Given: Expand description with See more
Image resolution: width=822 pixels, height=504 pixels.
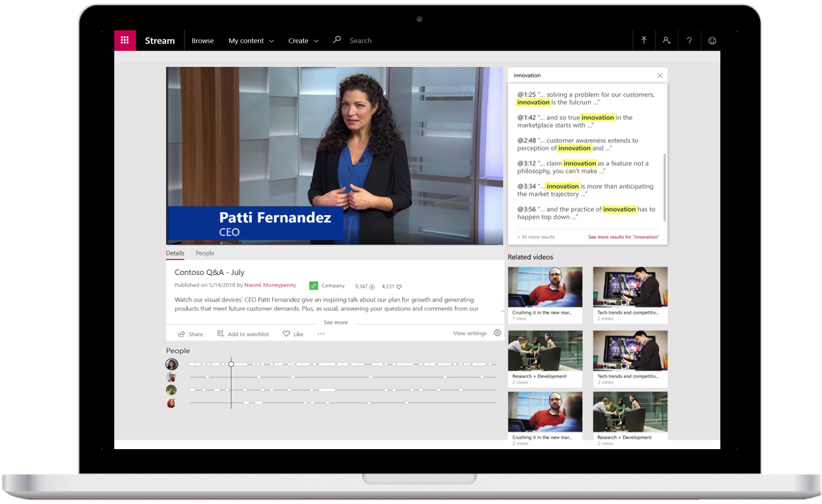Looking at the screenshot, I should point(335,322).
